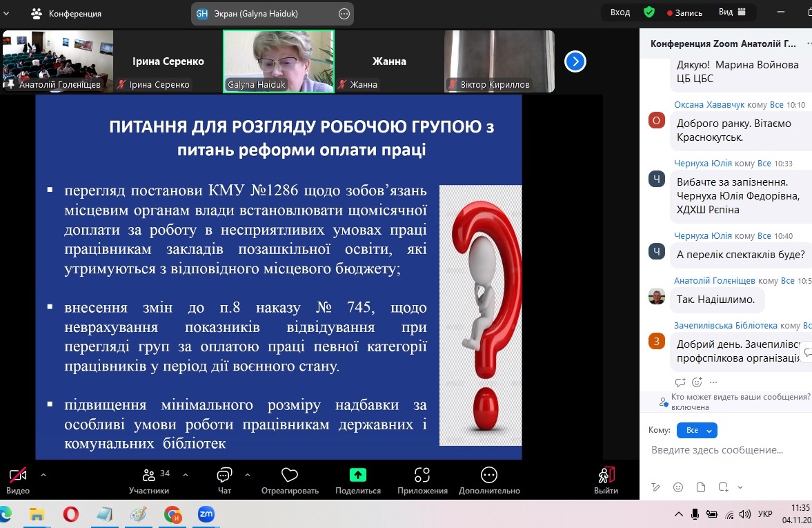Click the screenshot icon in chat toolbar
This screenshot has width=812, height=528.
724,487
